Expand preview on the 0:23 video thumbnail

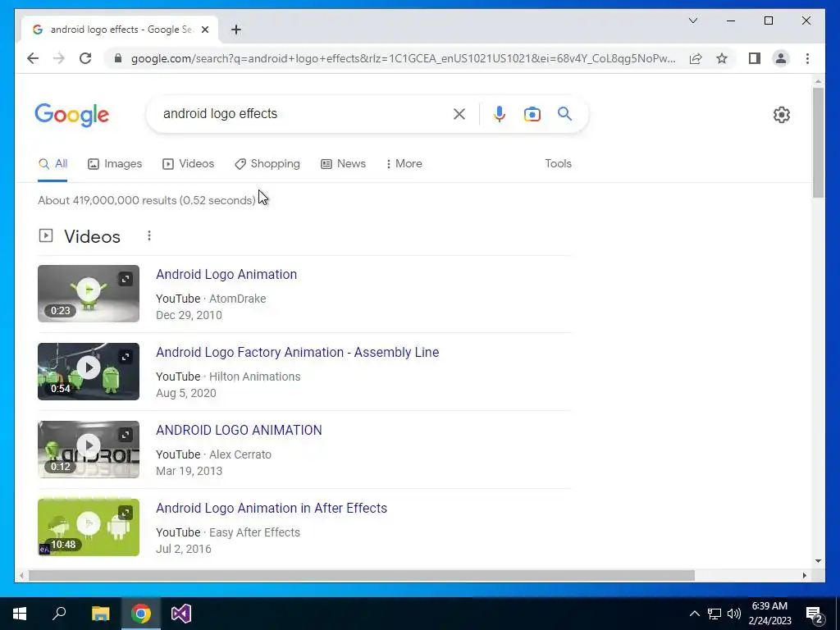tap(126, 279)
